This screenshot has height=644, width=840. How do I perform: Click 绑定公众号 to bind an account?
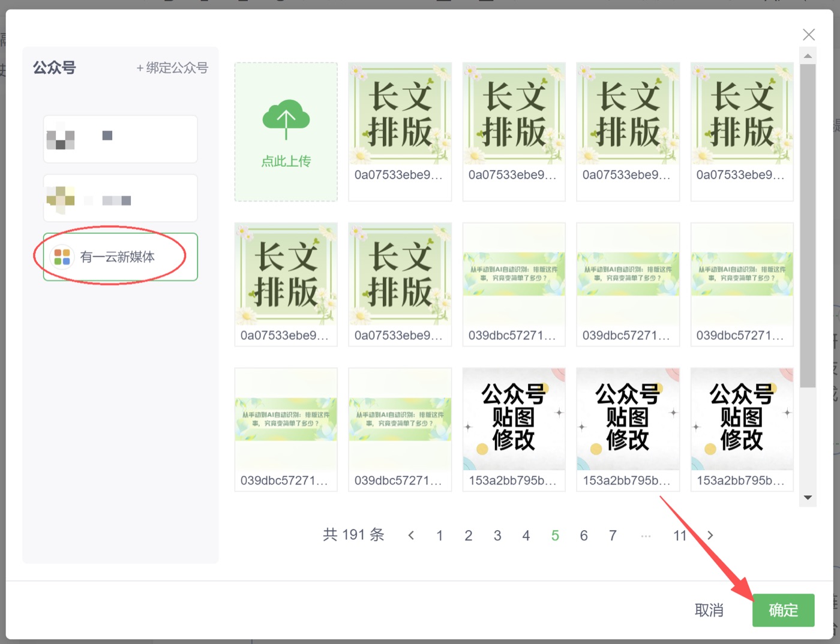[x=172, y=68]
